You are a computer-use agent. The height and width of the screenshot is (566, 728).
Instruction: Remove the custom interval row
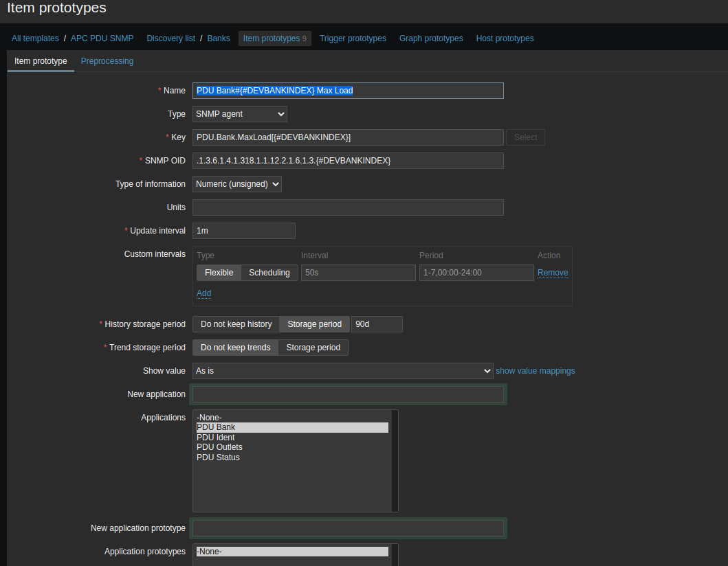click(553, 273)
